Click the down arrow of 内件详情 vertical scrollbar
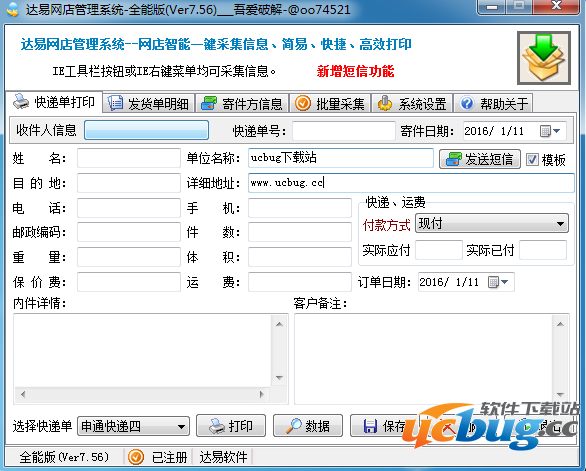Image resolution: width=586 pixels, height=471 pixels. pos(279,378)
